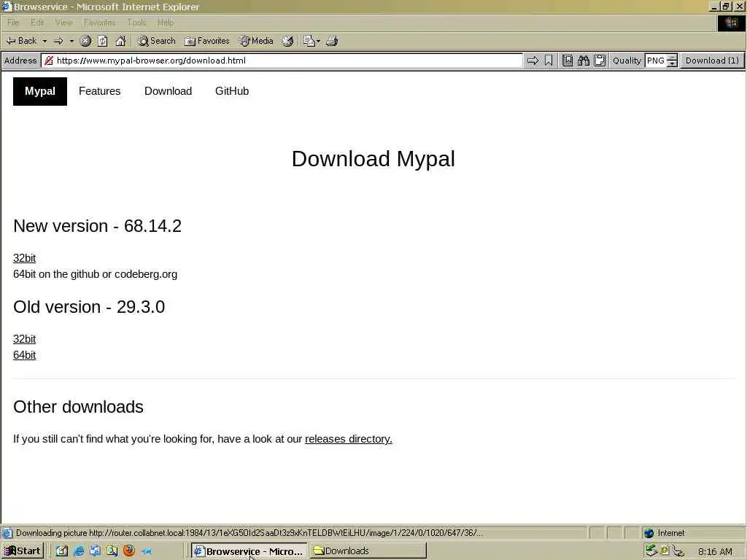Stop page loading with the Stop icon
747x560 pixels.
coord(86,41)
